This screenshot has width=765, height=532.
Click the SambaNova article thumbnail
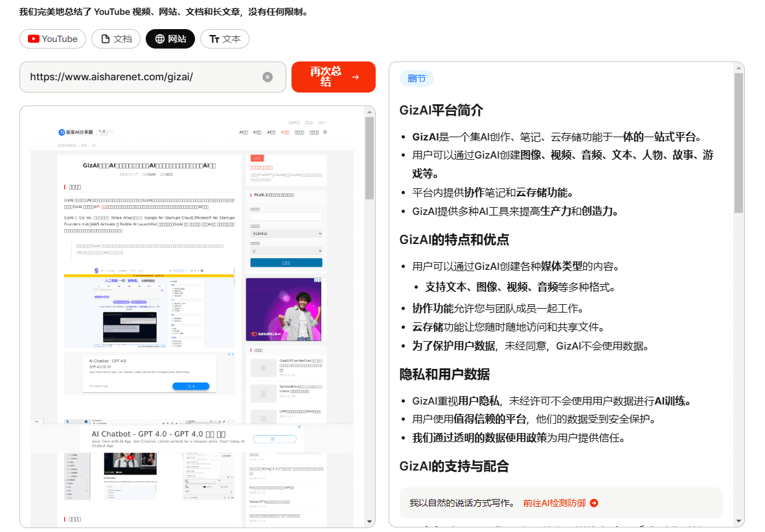pyautogui.click(x=264, y=393)
